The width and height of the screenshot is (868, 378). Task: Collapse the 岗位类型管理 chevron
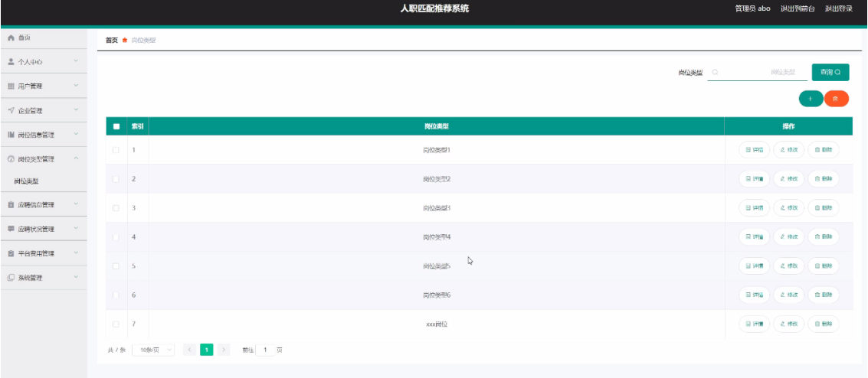tap(77, 158)
